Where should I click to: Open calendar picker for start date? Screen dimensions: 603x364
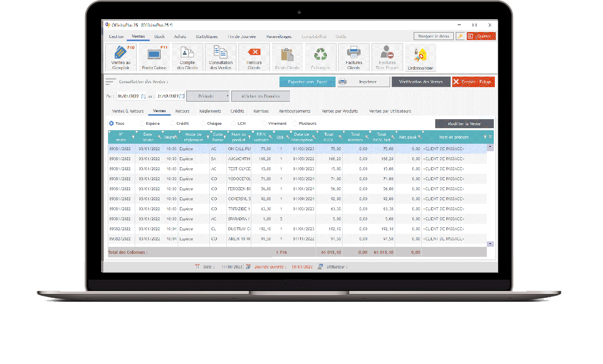[144, 96]
